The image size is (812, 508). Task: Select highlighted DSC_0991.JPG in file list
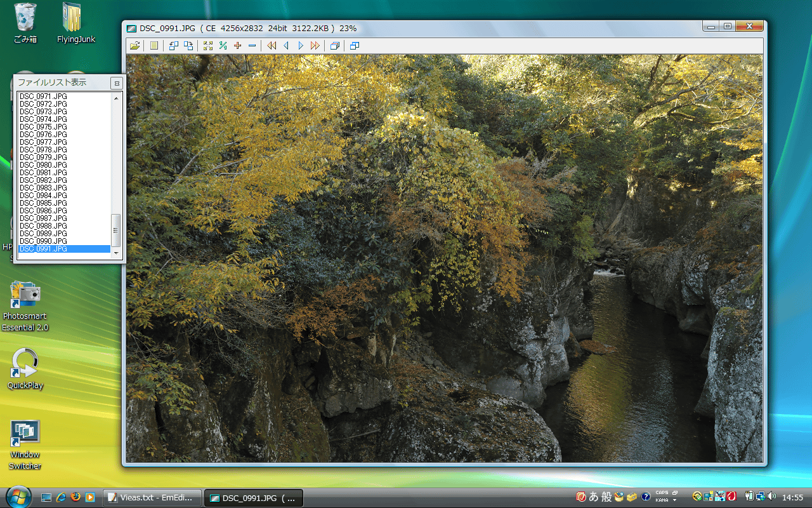[64, 249]
